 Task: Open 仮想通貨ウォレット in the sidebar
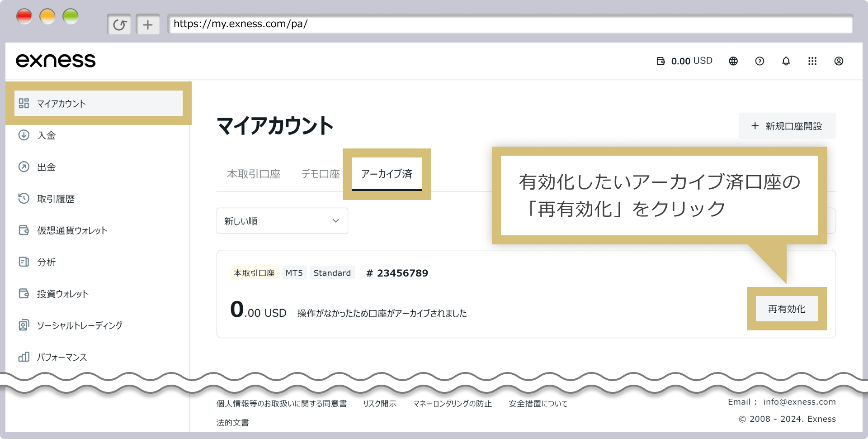72,230
